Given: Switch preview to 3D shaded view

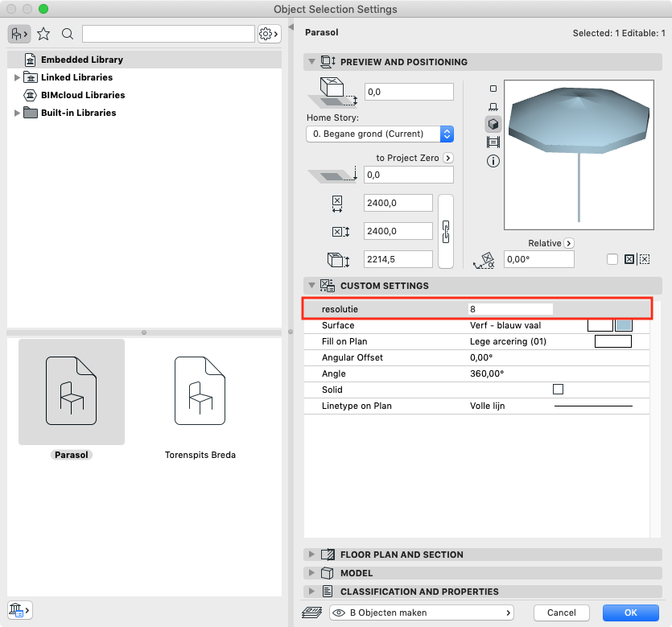Looking at the screenshot, I should (493, 124).
